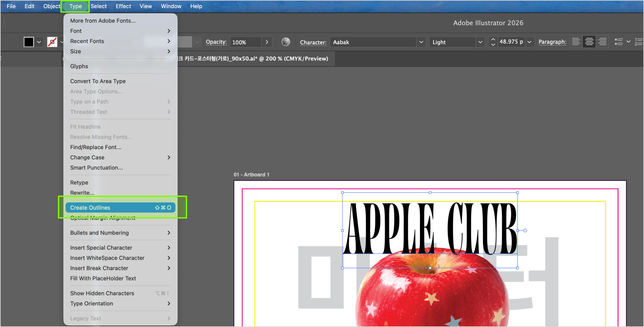Click the bullet list icon

pos(619,42)
